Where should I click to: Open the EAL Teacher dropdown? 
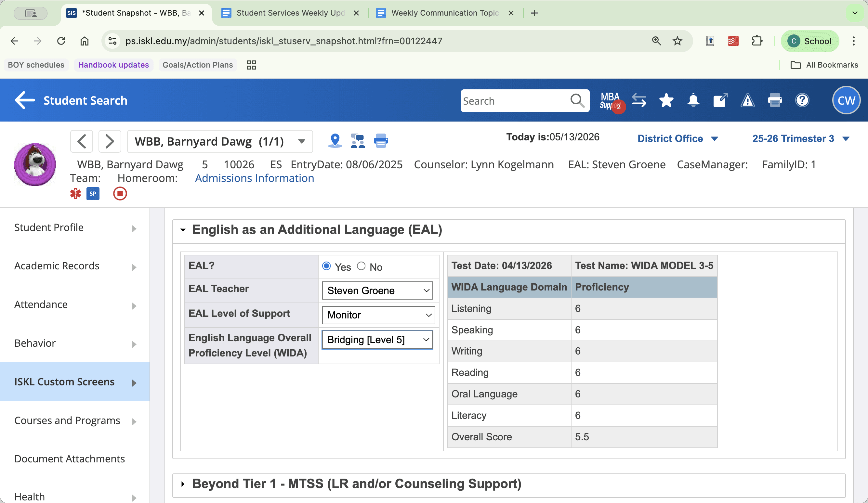(x=377, y=290)
